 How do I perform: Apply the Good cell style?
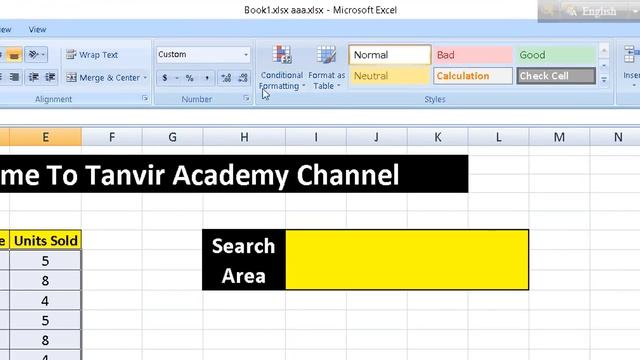pos(556,55)
